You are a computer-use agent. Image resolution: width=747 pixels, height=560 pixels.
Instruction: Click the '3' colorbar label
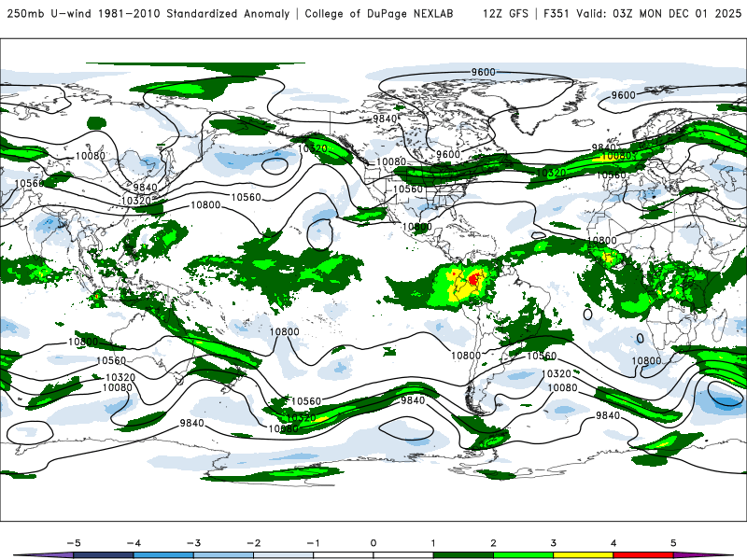554,543
